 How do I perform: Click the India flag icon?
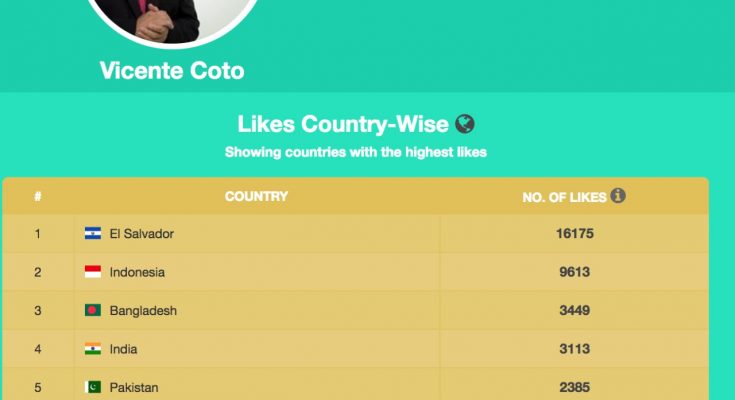[93, 348]
